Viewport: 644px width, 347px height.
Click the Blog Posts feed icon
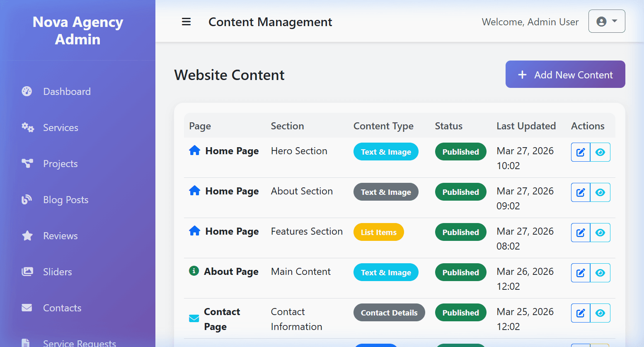[x=27, y=199]
